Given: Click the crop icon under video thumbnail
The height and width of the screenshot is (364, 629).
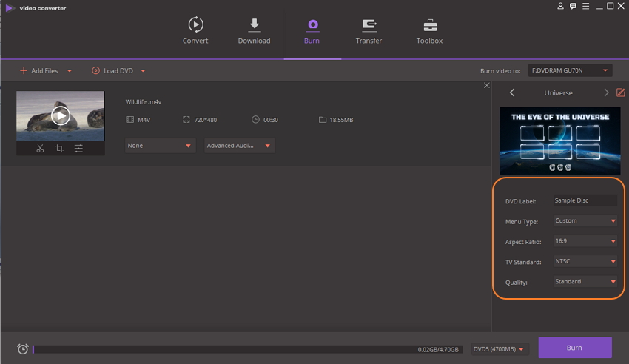Looking at the screenshot, I should coord(59,149).
